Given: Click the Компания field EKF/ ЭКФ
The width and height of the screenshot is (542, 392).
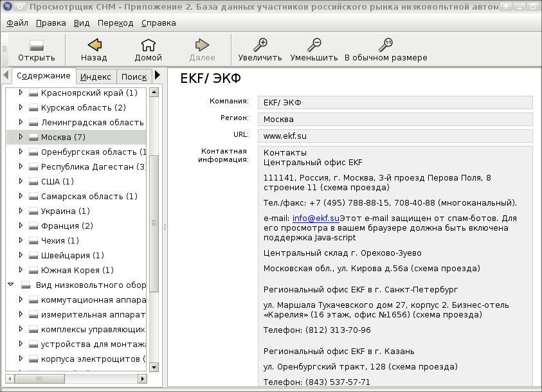Looking at the screenshot, I should (x=395, y=103).
